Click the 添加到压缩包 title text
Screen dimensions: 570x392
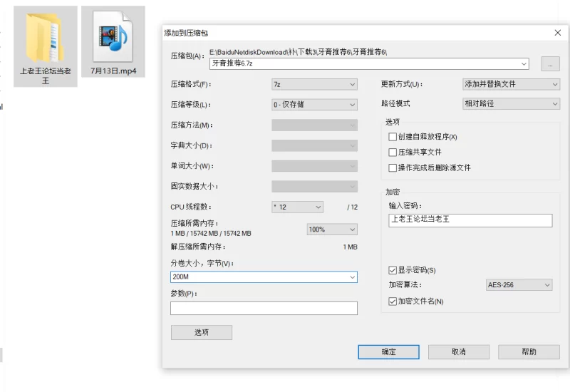point(186,33)
